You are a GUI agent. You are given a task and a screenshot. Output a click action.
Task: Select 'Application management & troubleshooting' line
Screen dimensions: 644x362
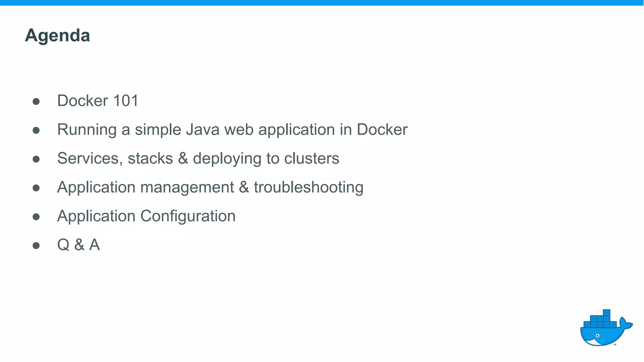(x=210, y=187)
